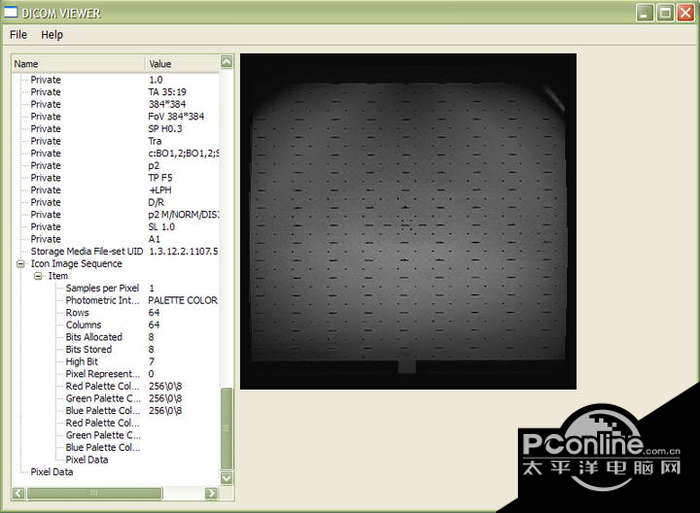
Task: Click the horizontal scrollbar left arrow
Action: (18, 493)
